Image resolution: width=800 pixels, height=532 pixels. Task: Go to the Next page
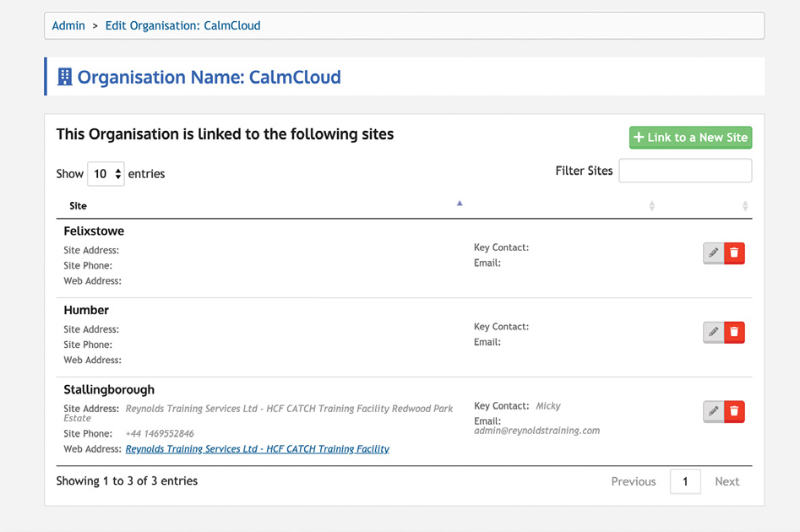coord(727,481)
